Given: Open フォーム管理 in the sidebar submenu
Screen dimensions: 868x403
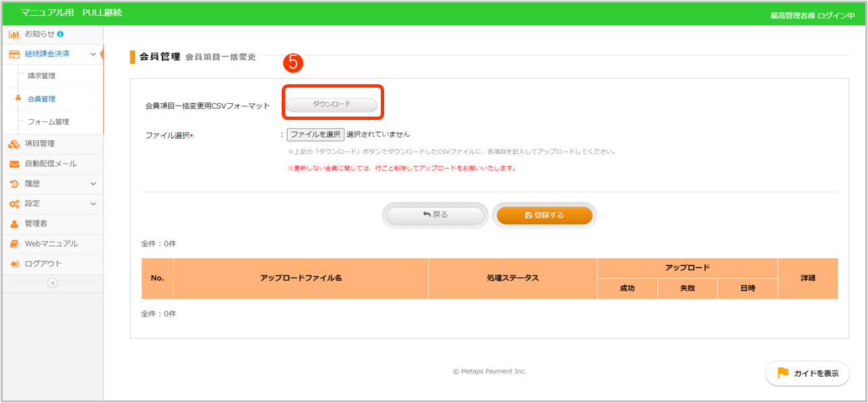Looking at the screenshot, I should (48, 122).
